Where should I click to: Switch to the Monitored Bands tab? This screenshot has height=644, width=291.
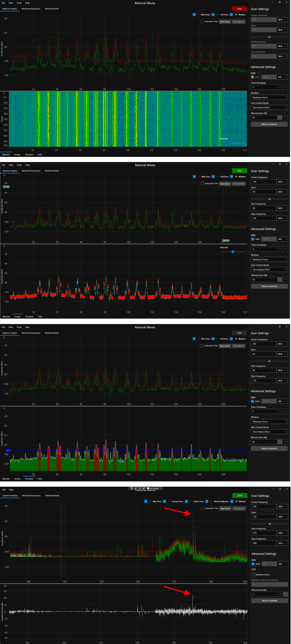[x=52, y=8]
